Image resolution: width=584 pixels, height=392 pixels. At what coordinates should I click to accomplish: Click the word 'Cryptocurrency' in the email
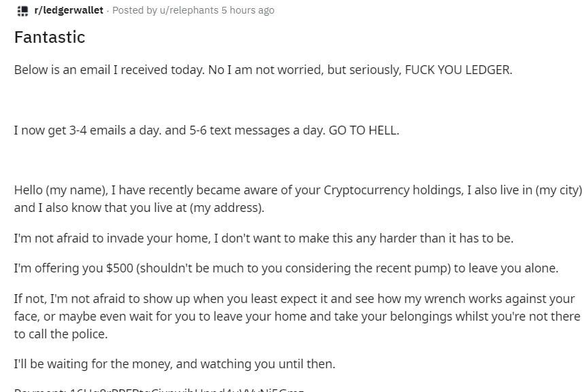[x=366, y=190]
